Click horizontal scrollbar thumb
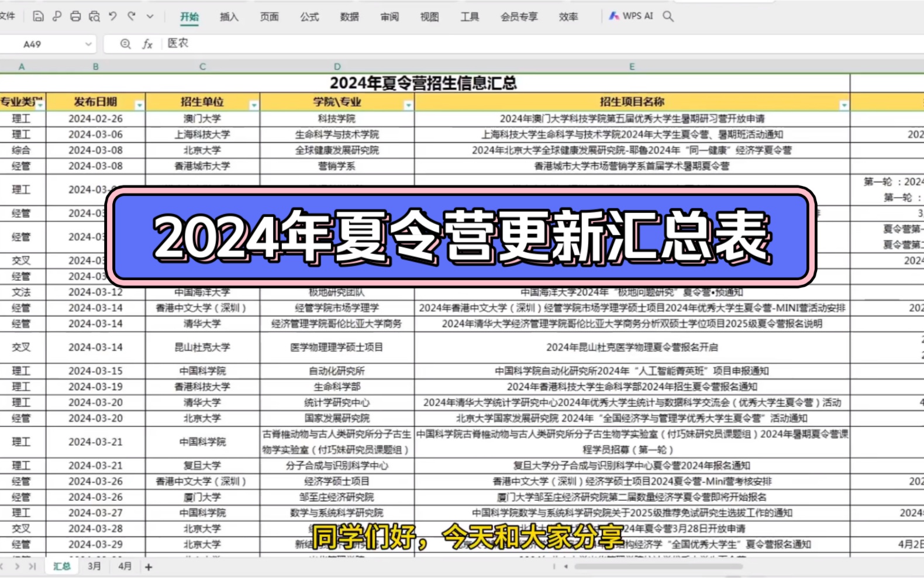This screenshot has height=578, width=924. [658, 566]
